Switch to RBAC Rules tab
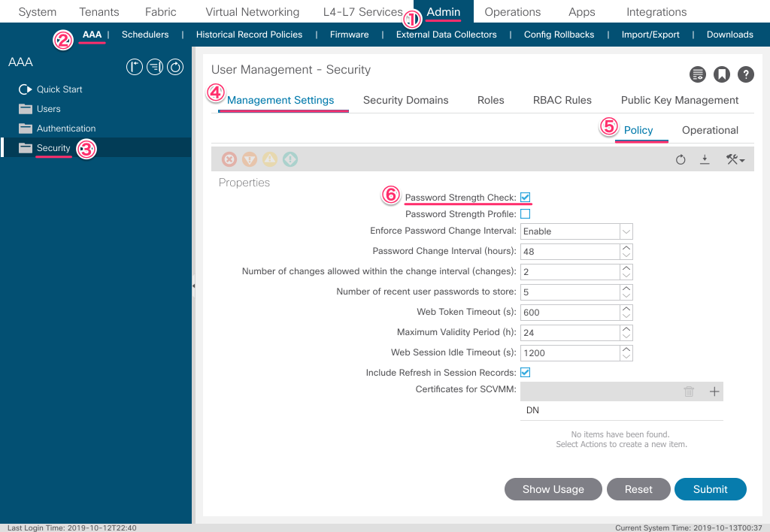 [562, 100]
